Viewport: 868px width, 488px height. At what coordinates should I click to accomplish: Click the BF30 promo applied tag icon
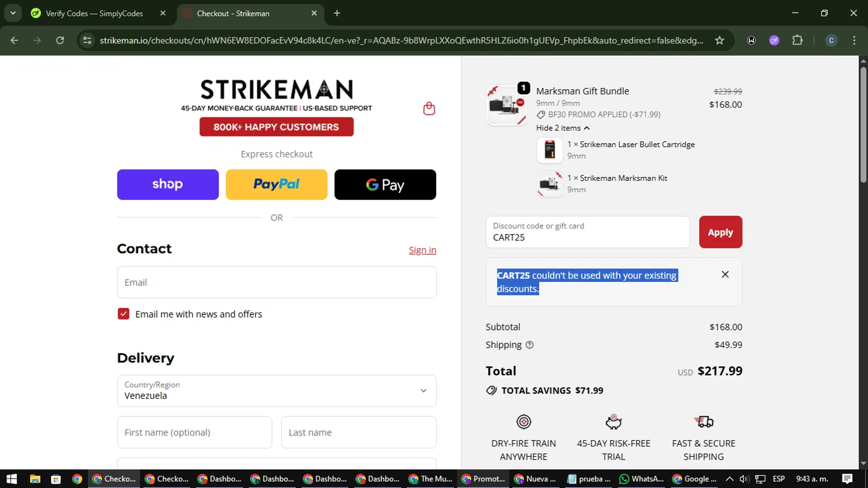[541, 115]
